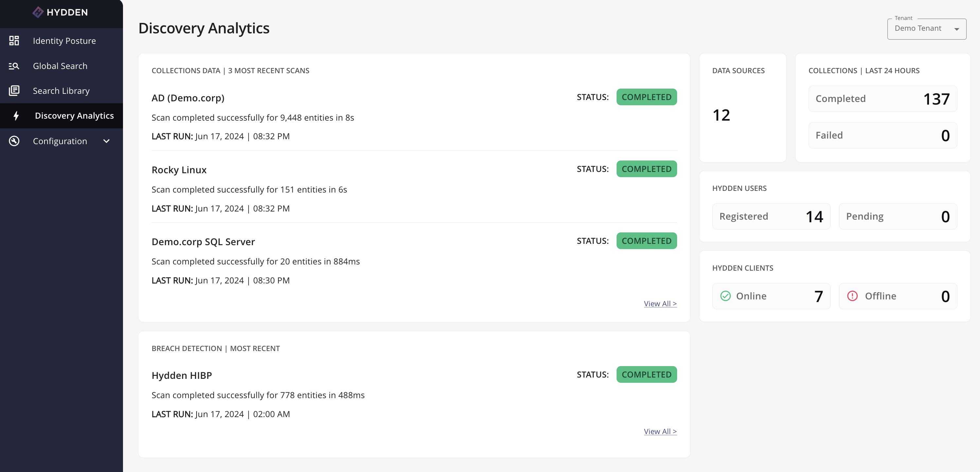The image size is (980, 472).
Task: Click View All under Collections Data
Action: [x=660, y=303]
